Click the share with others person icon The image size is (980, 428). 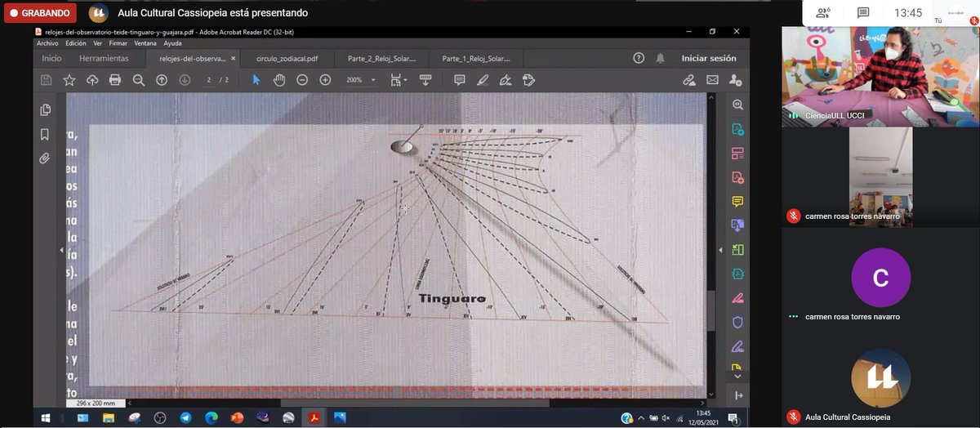coord(735,80)
